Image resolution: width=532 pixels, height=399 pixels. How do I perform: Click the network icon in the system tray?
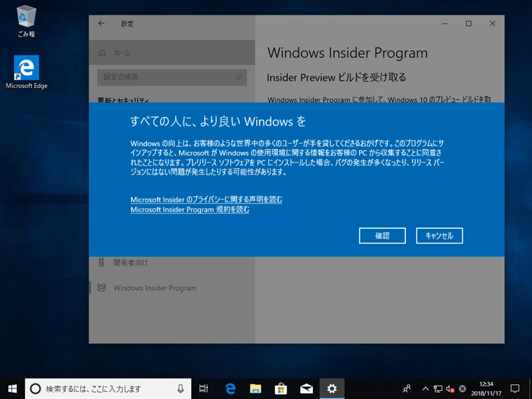click(x=437, y=388)
